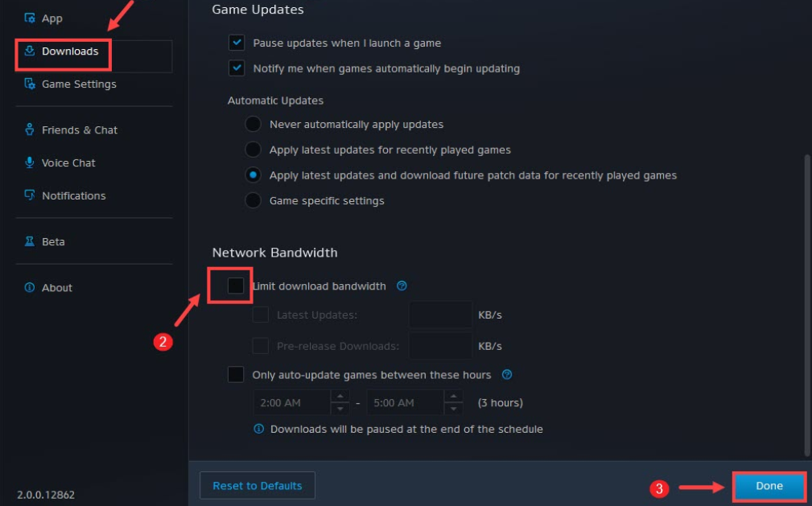
Task: Open the App settings icon in sidebar
Action: [x=30, y=19]
